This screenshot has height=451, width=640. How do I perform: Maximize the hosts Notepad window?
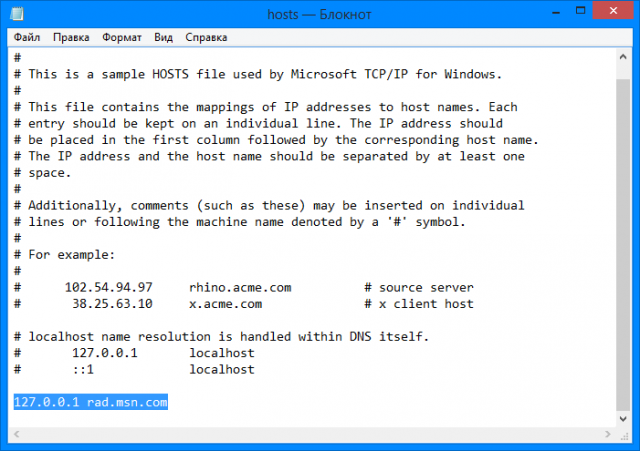[x=580, y=11]
